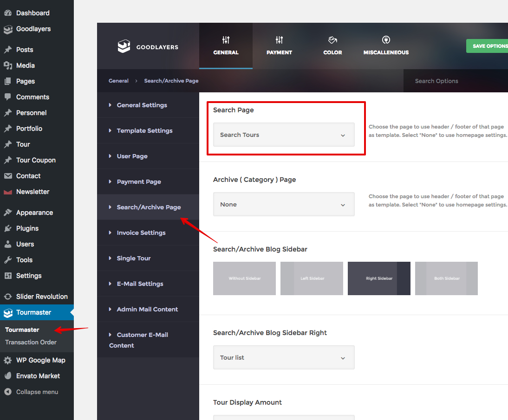Open Slider Revolution in admin sidebar
This screenshot has width=508, height=420.
click(42, 297)
